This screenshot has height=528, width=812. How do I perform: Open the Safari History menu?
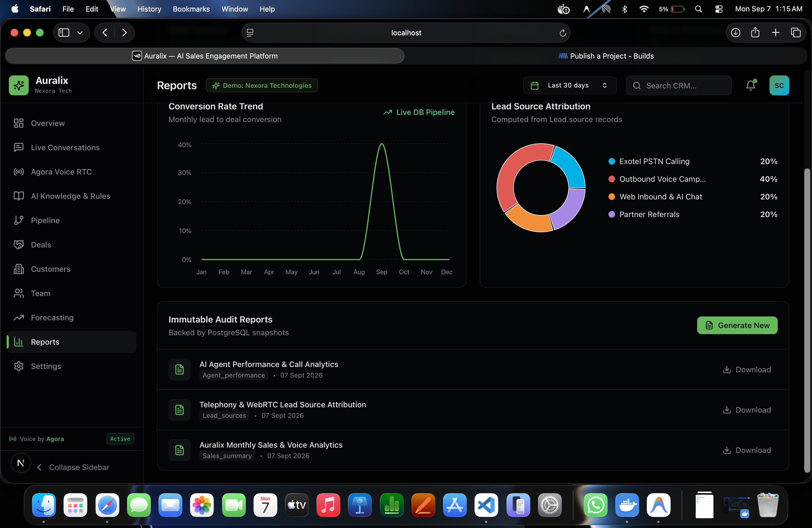(149, 9)
